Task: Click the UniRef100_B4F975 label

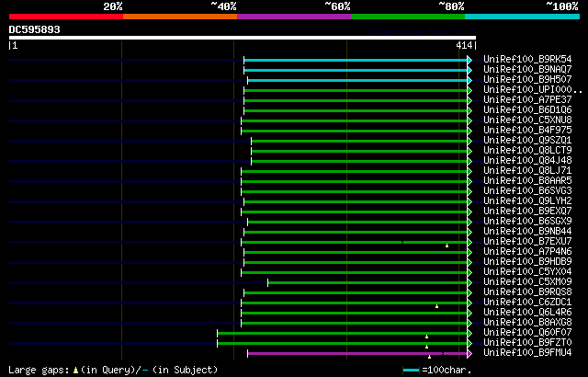Action: 527,131
